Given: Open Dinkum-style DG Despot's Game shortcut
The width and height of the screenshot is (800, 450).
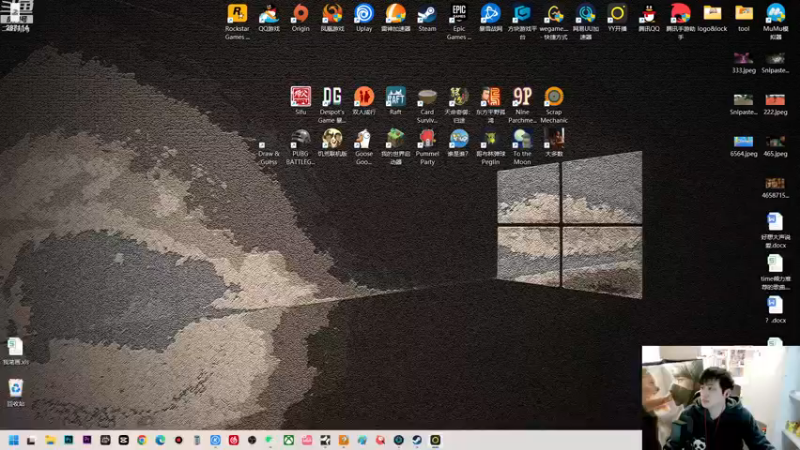Looking at the screenshot, I should (x=332, y=96).
